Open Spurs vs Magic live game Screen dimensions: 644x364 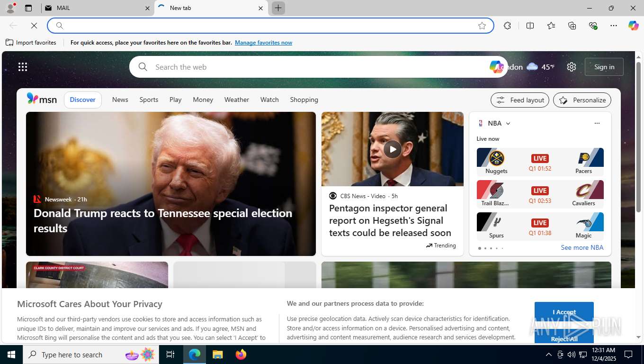coord(540,226)
